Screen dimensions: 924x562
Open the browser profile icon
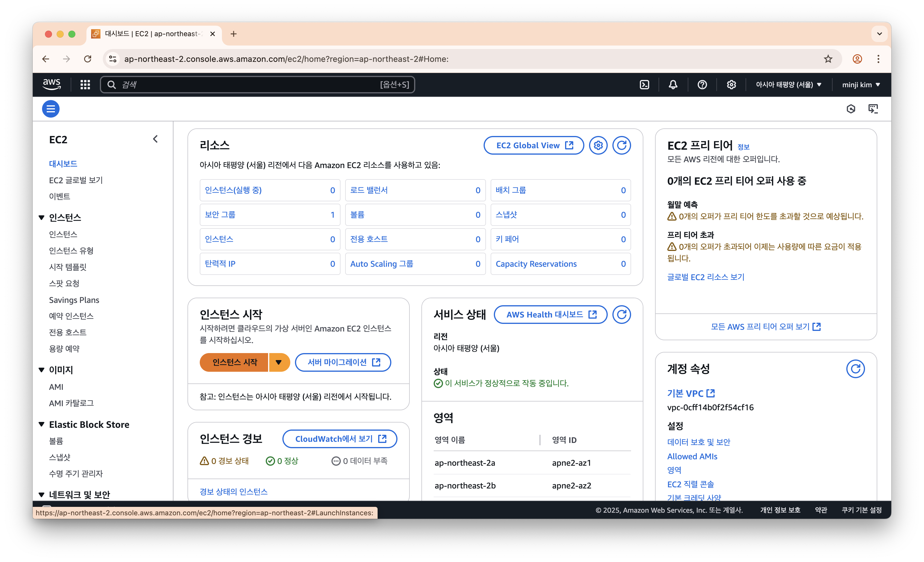(857, 59)
